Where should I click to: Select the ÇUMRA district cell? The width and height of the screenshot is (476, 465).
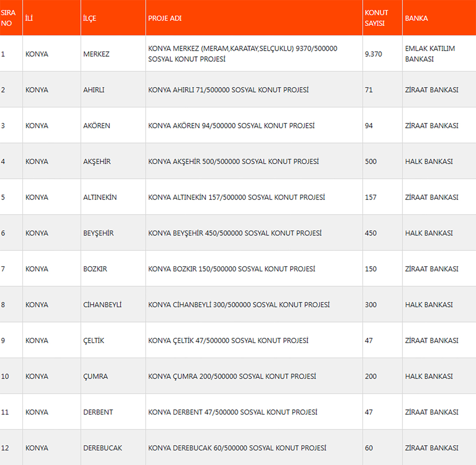pyautogui.click(x=95, y=376)
